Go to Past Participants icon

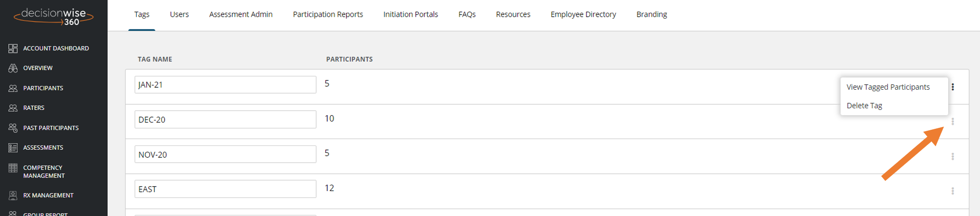tap(13, 128)
